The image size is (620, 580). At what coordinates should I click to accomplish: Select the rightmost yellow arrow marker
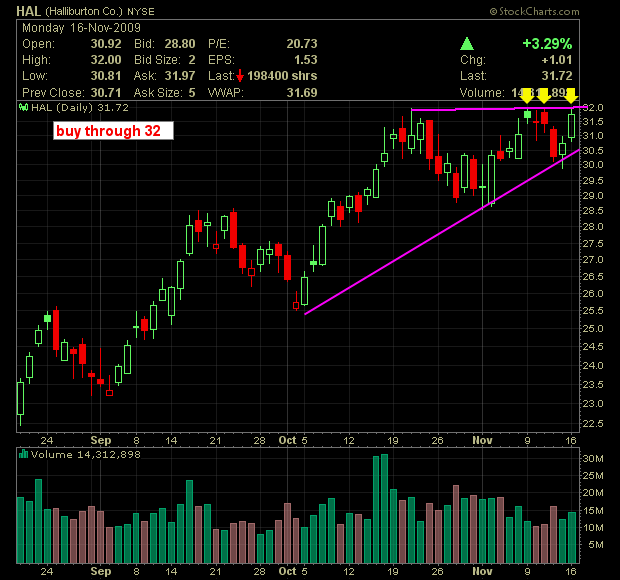572,96
